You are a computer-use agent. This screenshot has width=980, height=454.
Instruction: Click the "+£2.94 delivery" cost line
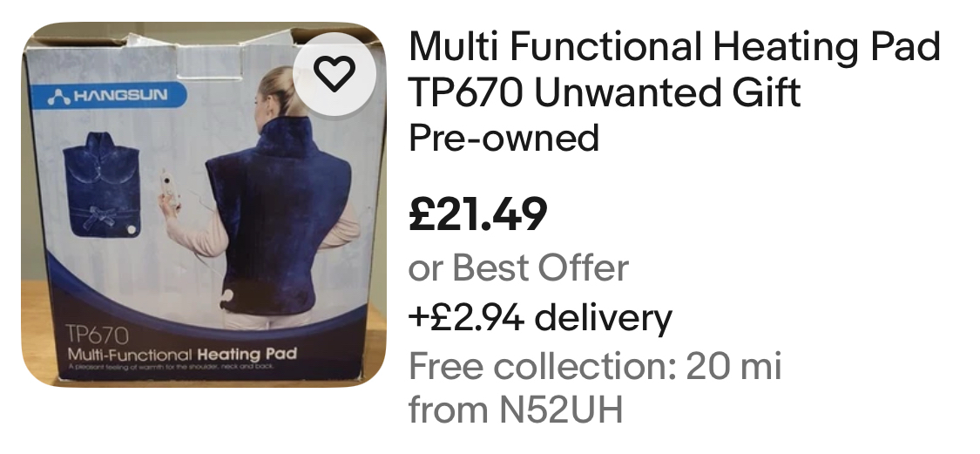(x=540, y=317)
